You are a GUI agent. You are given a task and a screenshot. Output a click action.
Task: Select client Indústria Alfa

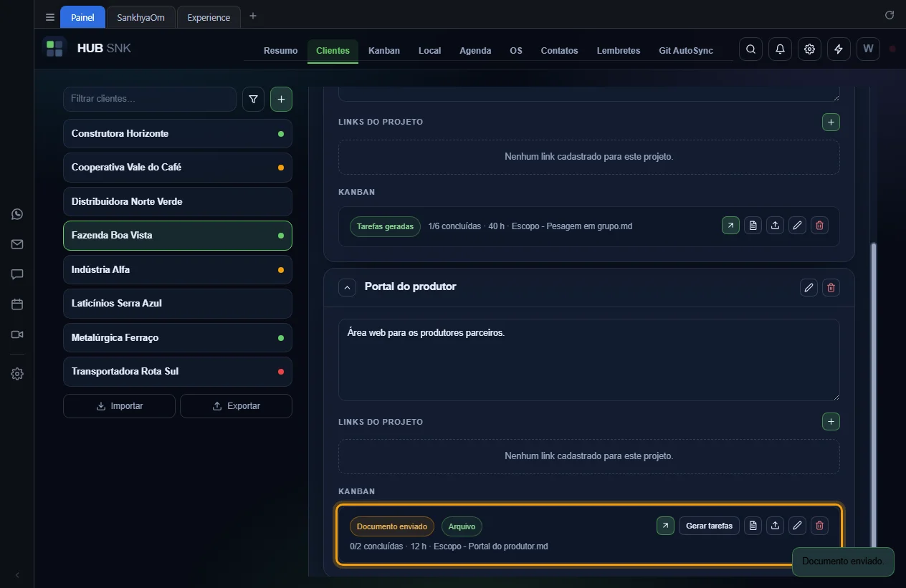[178, 269]
